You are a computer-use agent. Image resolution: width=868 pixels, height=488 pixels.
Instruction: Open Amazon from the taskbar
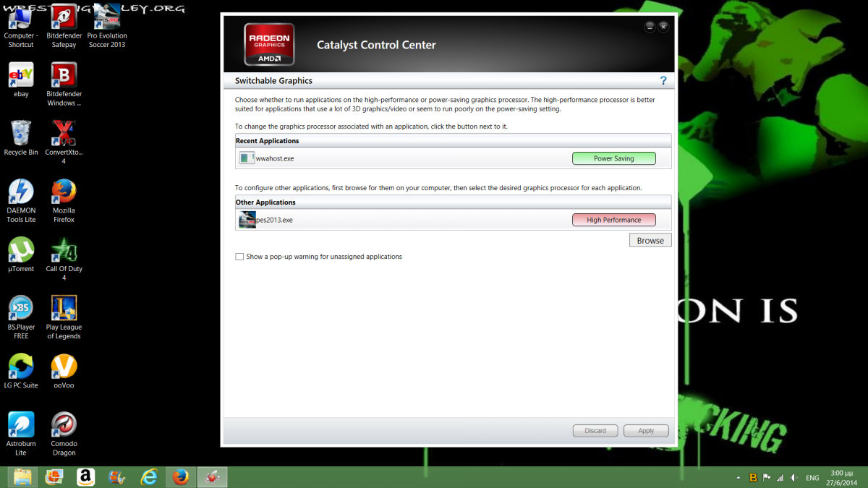coord(85,477)
